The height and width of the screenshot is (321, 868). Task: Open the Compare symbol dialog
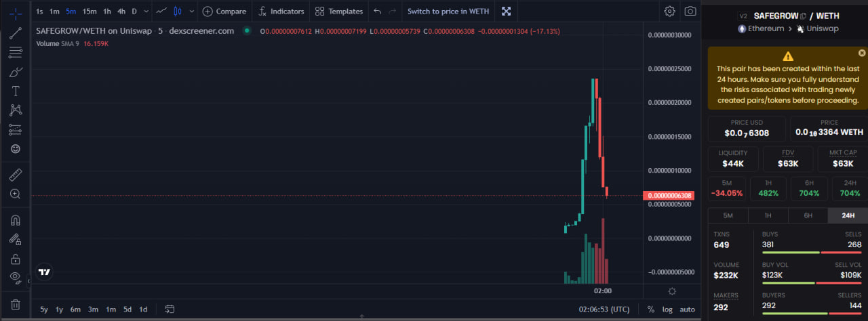pos(224,11)
